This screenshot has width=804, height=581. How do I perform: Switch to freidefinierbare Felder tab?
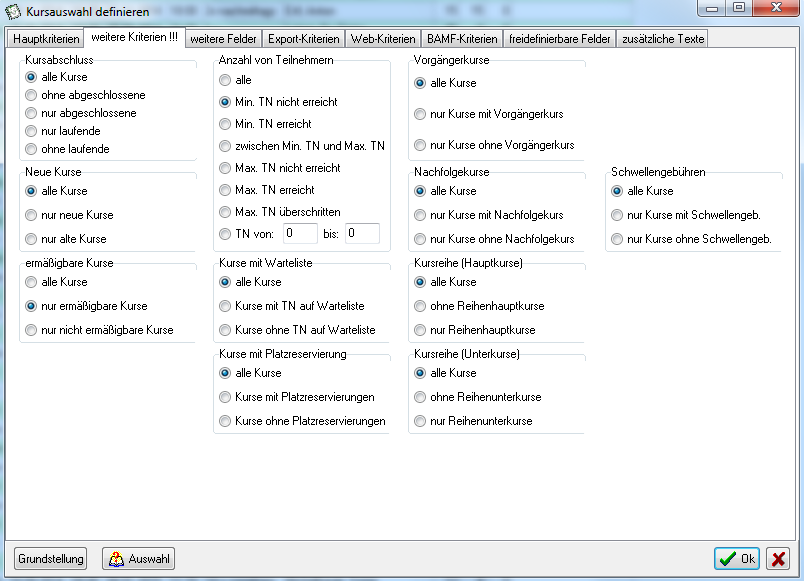(560, 39)
